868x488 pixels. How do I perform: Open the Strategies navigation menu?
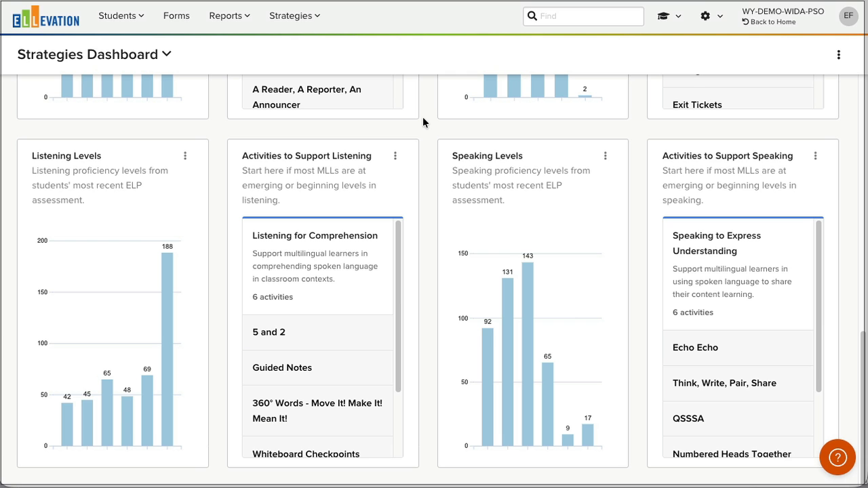(x=294, y=16)
